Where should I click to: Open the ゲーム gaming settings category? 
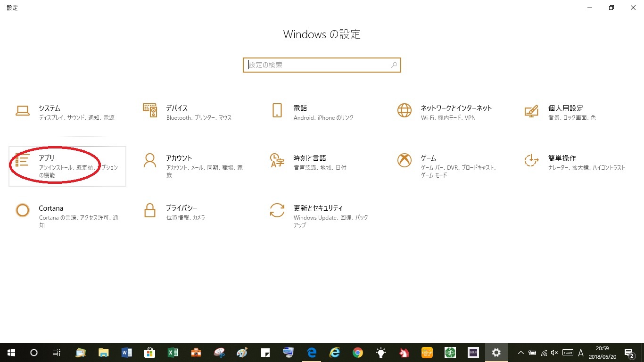pos(449,166)
